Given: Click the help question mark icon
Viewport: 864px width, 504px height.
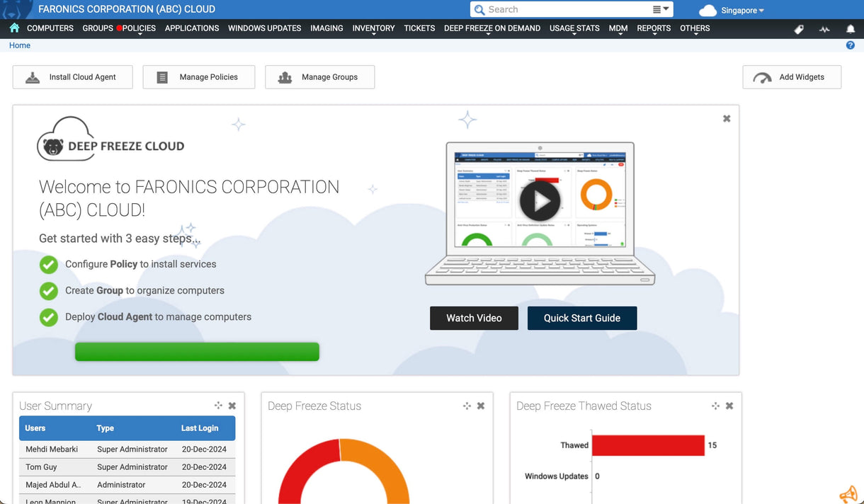Looking at the screenshot, I should [850, 45].
